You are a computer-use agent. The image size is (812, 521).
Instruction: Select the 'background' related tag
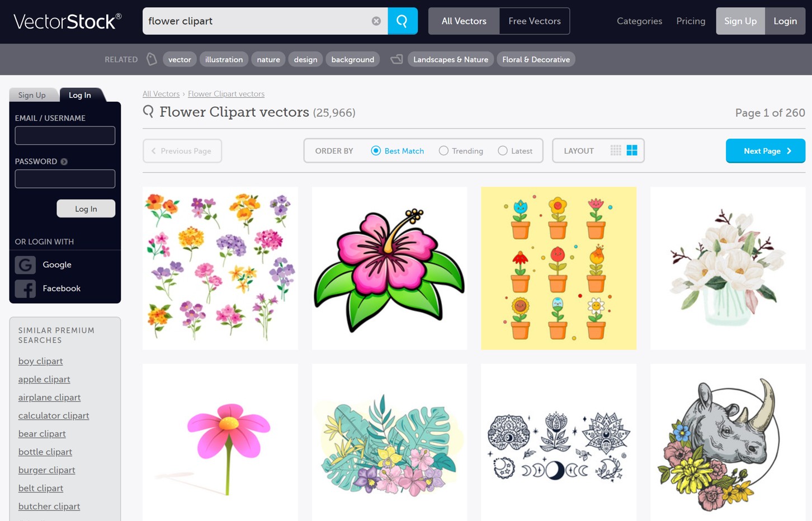click(352, 59)
